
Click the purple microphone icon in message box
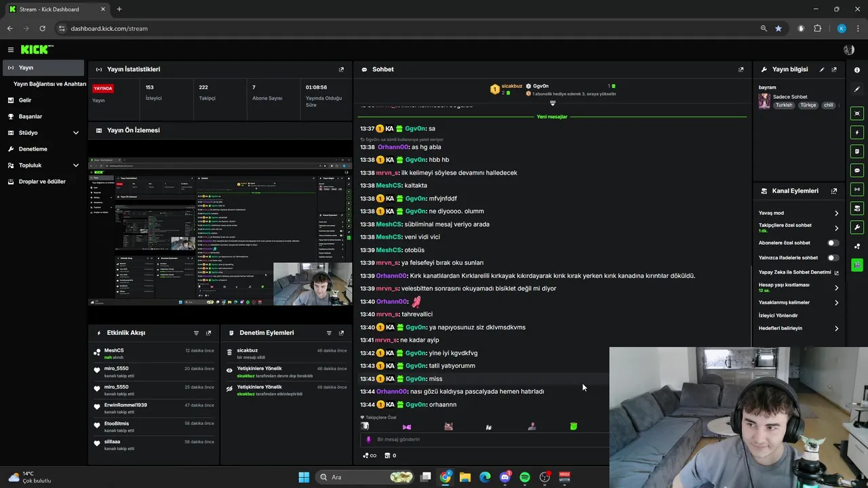369,439
